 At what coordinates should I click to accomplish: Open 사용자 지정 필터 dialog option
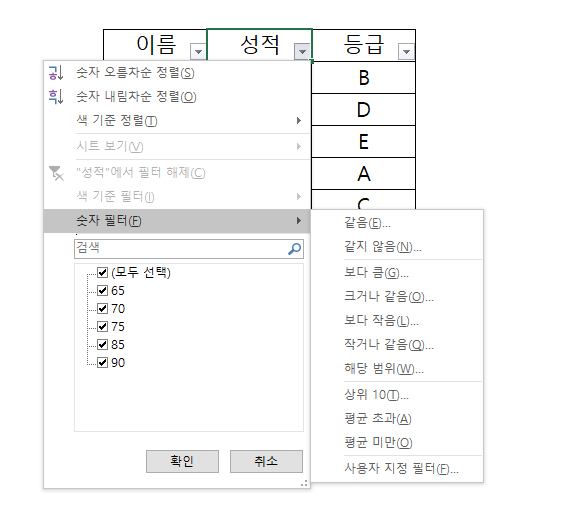point(397,468)
